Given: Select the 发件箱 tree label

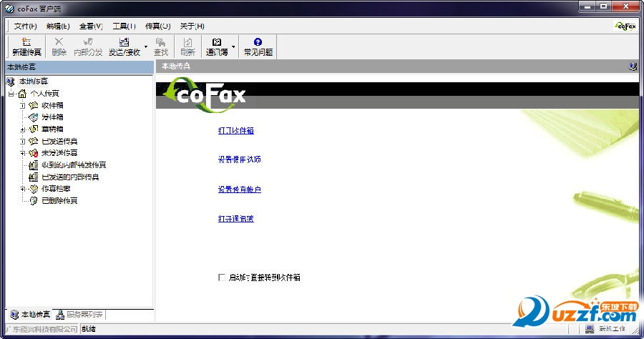Looking at the screenshot, I should pos(52,117).
